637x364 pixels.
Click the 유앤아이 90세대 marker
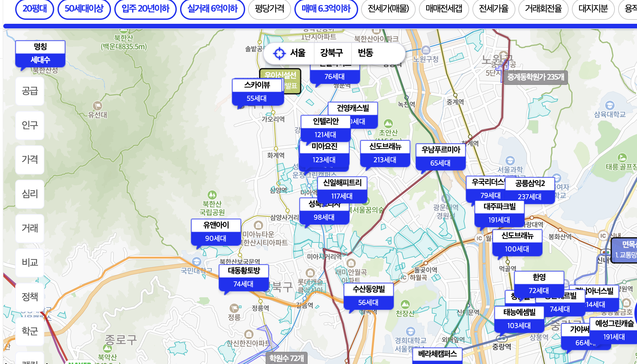coord(216,232)
